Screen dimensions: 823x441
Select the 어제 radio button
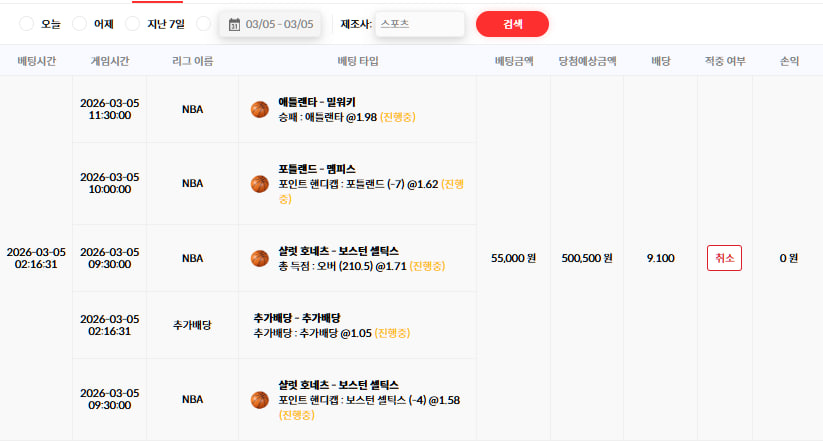(x=79, y=24)
